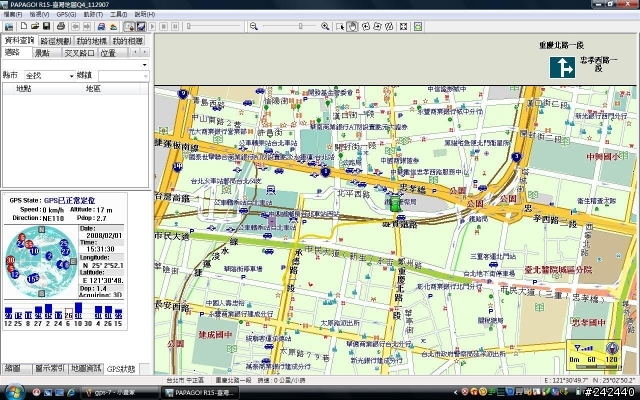The image size is (640, 400).
Task: Play the track with the play button
Action: (x=152, y=27)
